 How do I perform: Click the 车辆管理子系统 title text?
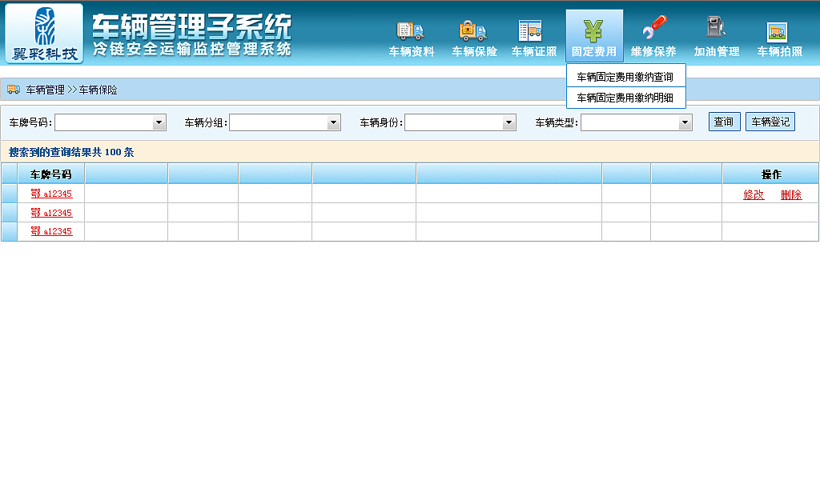coord(192,26)
